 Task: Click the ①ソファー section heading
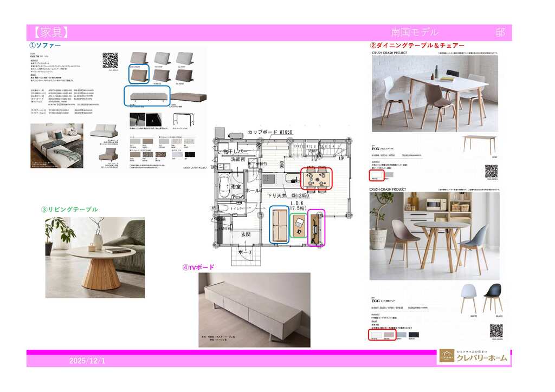(44, 46)
